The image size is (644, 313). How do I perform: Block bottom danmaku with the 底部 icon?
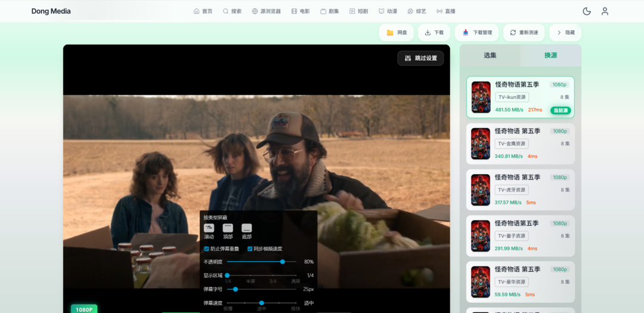point(246,228)
